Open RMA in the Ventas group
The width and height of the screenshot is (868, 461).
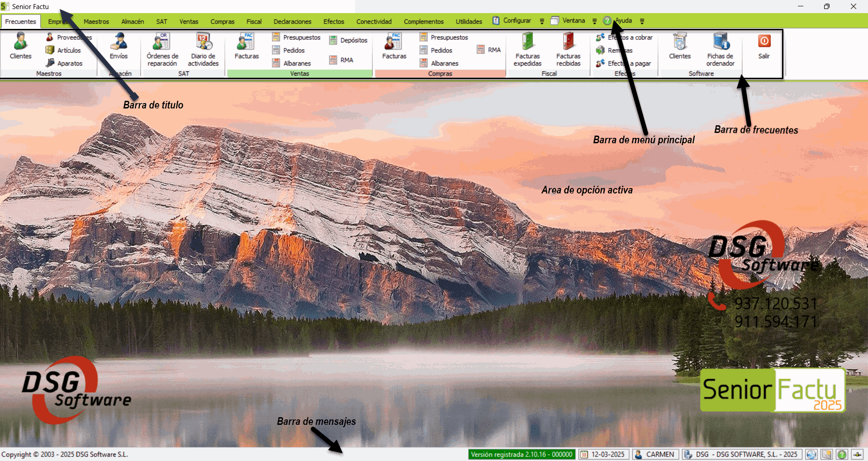(341, 60)
